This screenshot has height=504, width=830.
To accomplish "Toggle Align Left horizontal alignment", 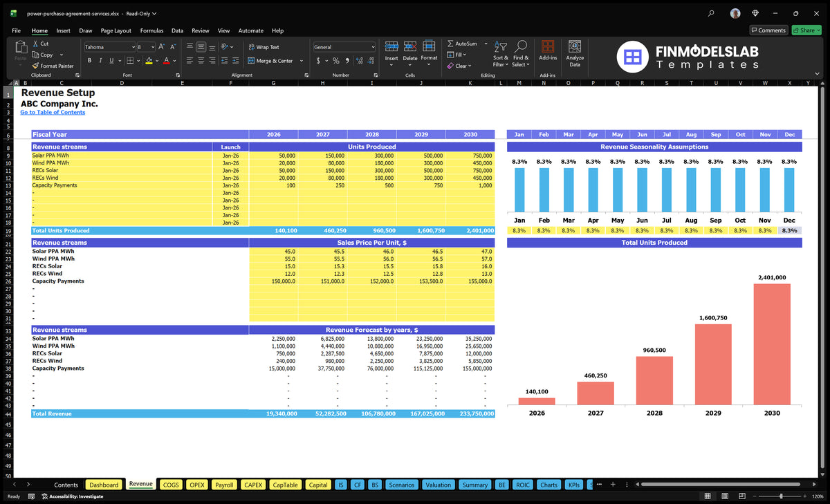I will click(x=190, y=61).
